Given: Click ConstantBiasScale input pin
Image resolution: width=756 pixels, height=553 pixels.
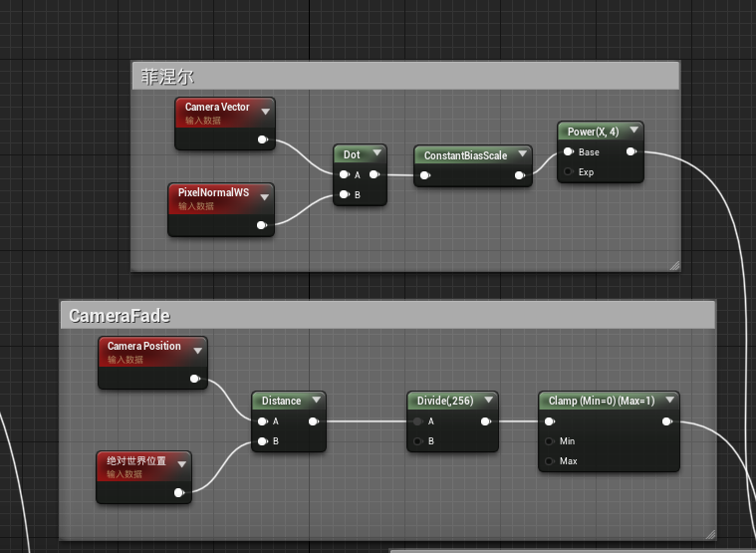Looking at the screenshot, I should pyautogui.click(x=424, y=175).
